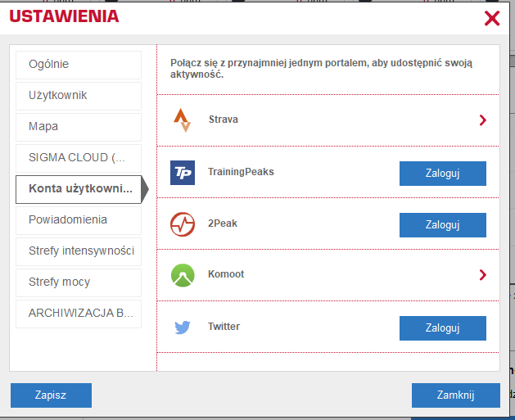
Task: Select the Strefy mocy tab
Action: [x=79, y=282]
